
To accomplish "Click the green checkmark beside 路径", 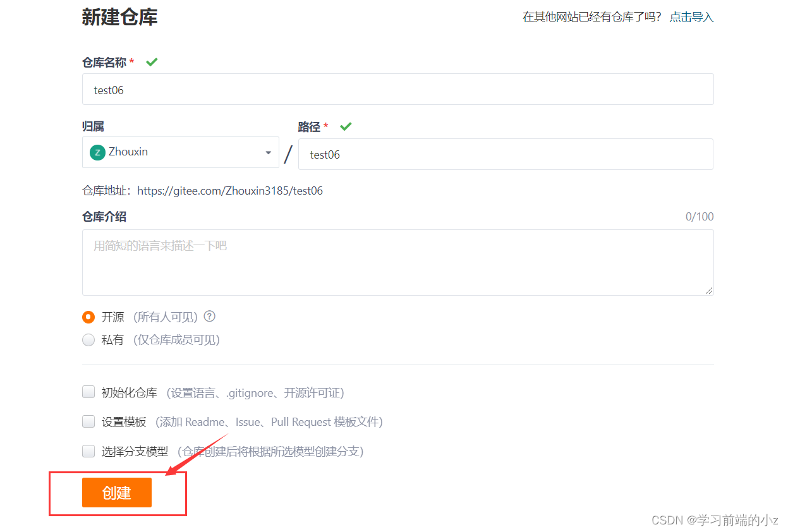I will pyautogui.click(x=346, y=126).
